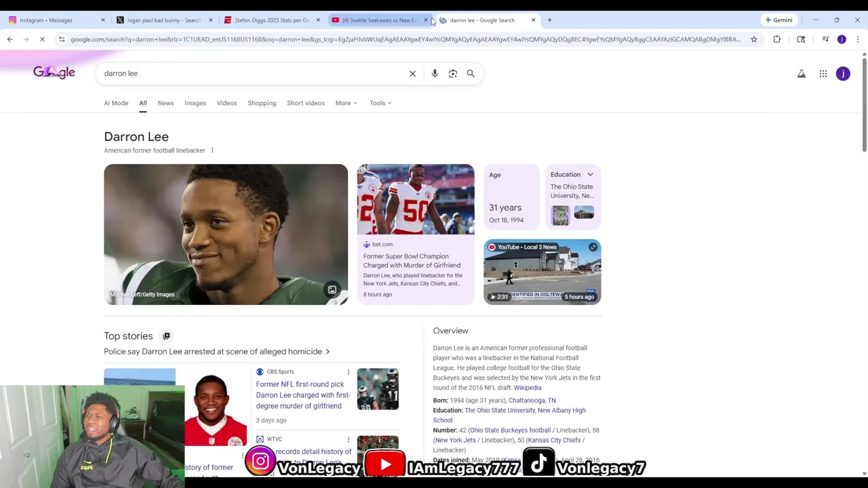Viewport: 868px width, 488px height.
Task: Select the Videos search tab
Action: pos(226,103)
